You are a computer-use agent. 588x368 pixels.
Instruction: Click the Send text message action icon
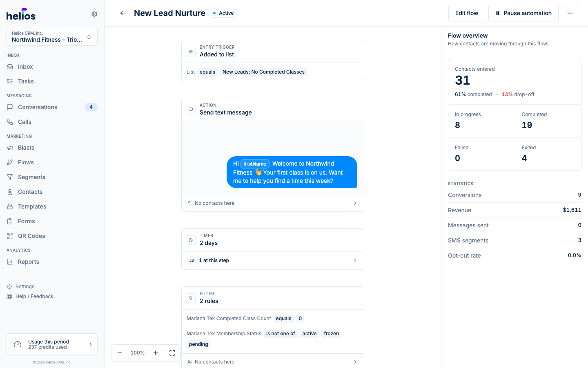[x=191, y=110]
